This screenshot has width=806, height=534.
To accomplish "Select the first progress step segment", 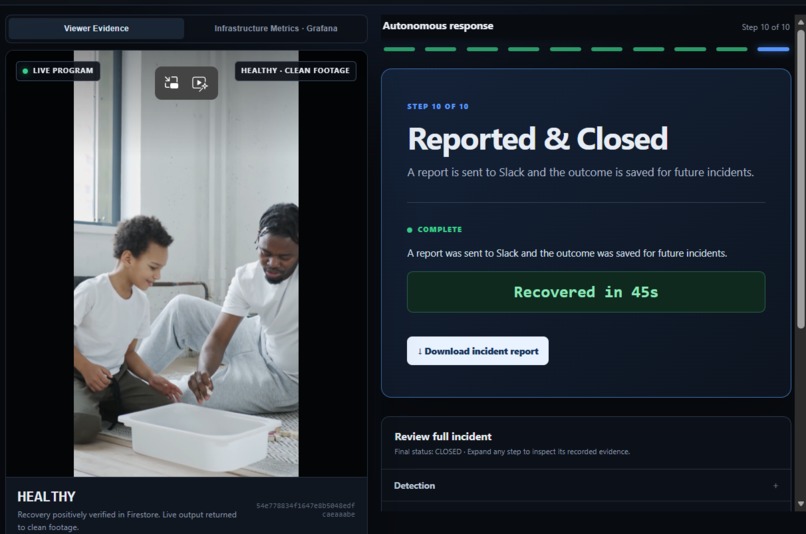I will 399,49.
